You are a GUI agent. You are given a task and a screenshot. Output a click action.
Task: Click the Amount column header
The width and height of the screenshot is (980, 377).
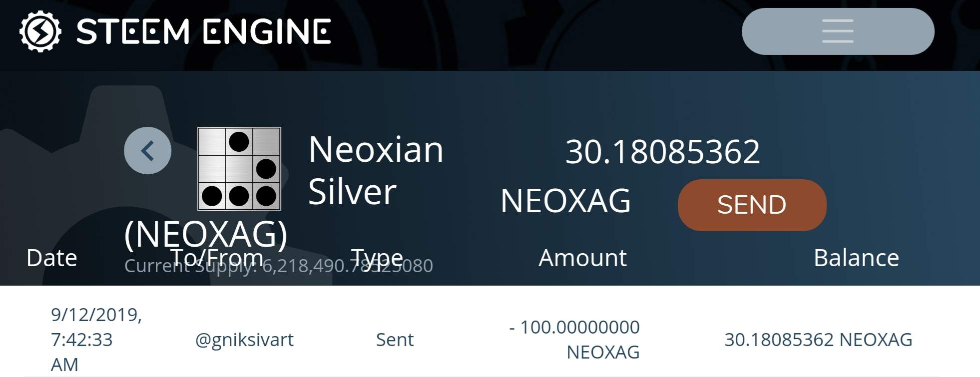pyautogui.click(x=582, y=258)
